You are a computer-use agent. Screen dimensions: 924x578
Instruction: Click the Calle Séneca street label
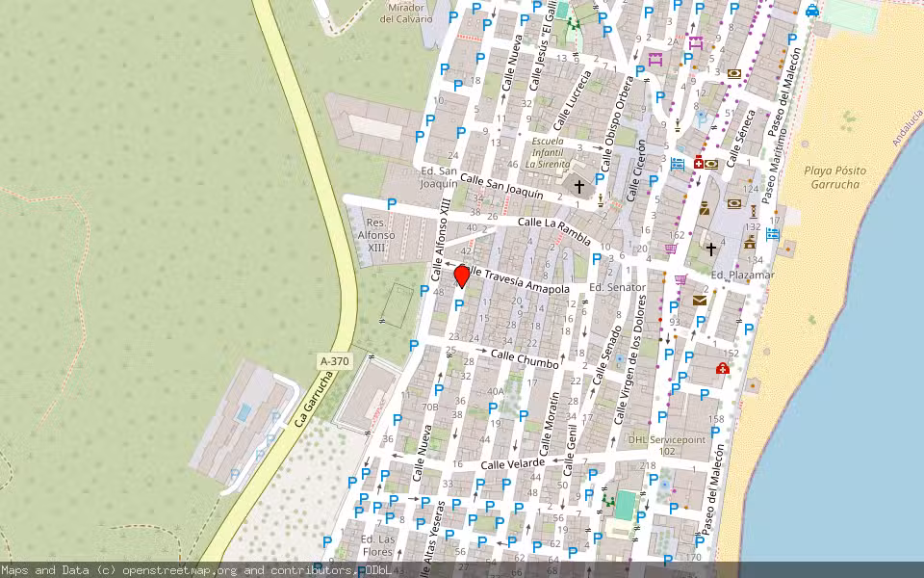[x=741, y=138]
